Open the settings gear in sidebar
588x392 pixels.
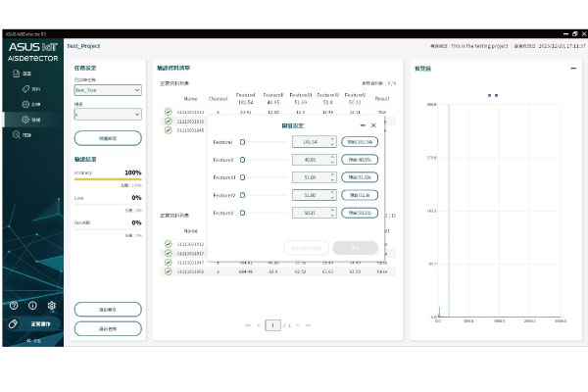51,305
